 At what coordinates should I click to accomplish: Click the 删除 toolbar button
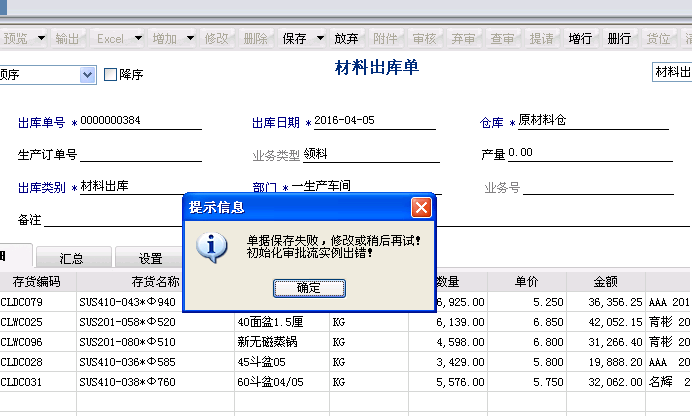(256, 39)
